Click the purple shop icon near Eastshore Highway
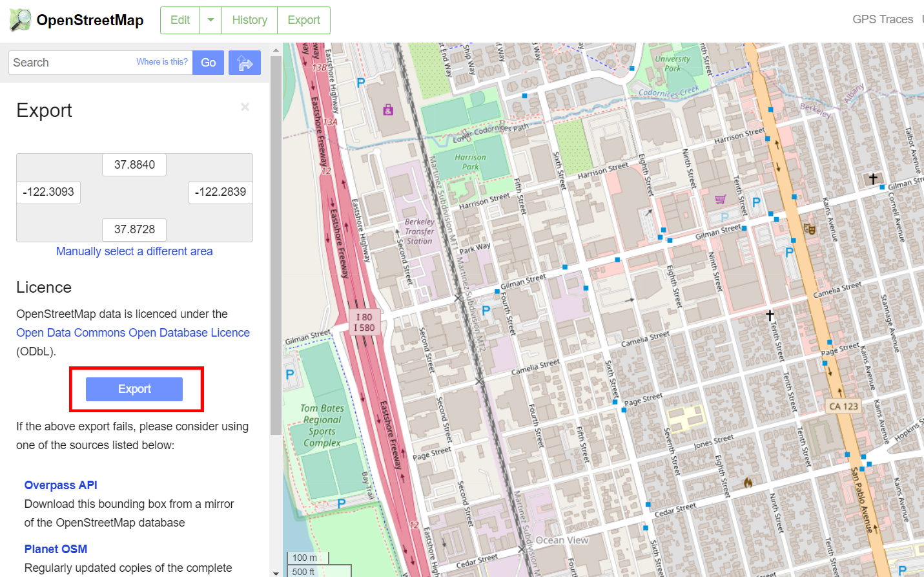Viewport: 924px width, 577px height. [388, 110]
